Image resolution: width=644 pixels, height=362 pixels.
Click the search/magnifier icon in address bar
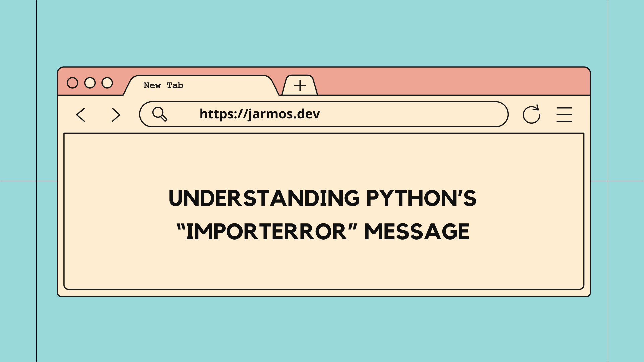(x=160, y=113)
